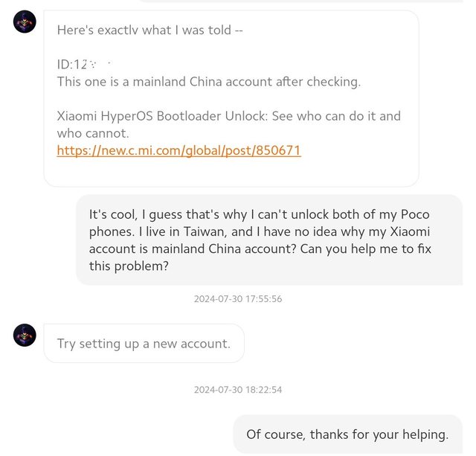476x456 pixels.
Task: Click the avatar next to 'Try setting up a new account'
Action: (x=25, y=335)
